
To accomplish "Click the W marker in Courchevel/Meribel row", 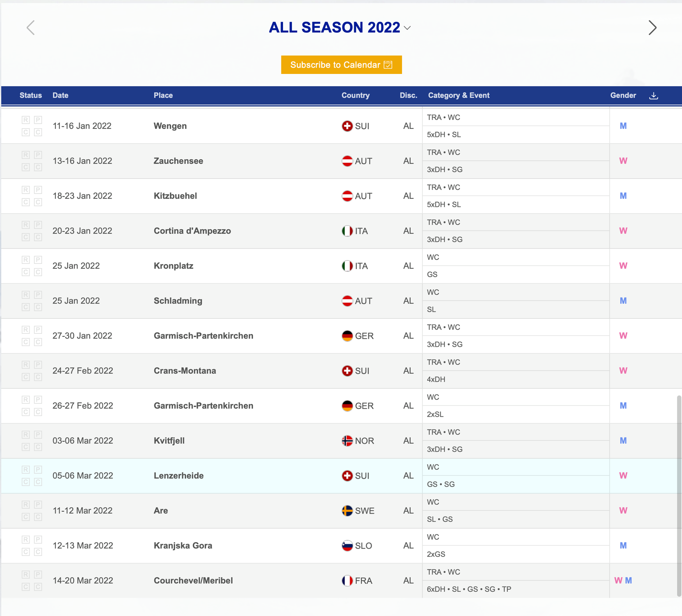I will (x=618, y=580).
